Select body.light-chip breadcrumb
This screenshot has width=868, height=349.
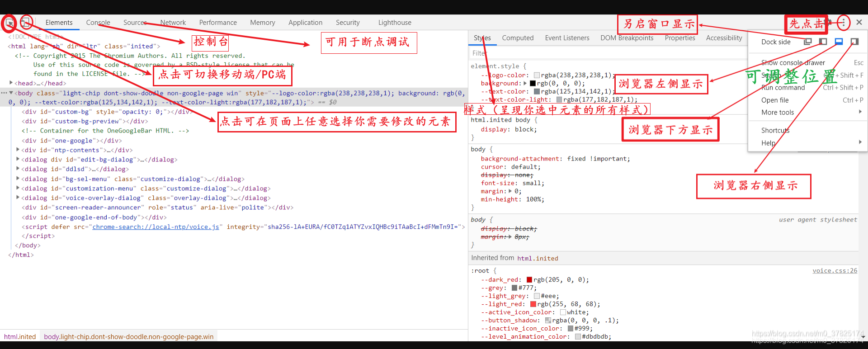click(129, 337)
